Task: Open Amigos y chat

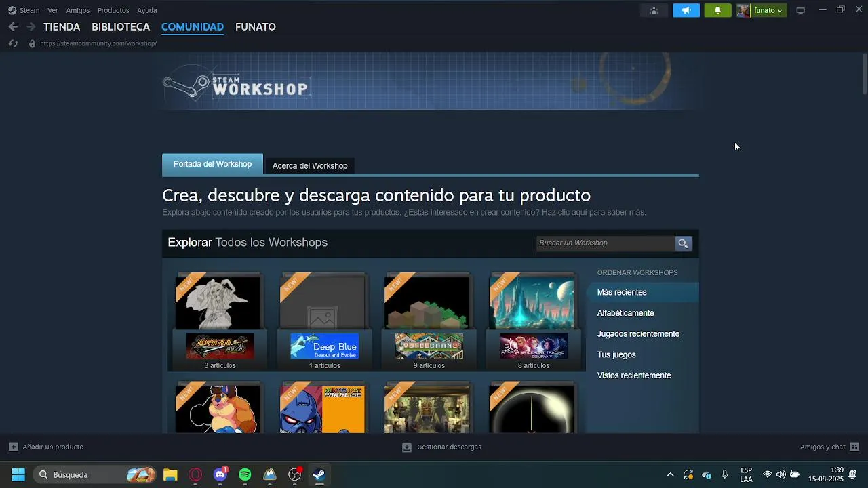Action: pos(829,447)
